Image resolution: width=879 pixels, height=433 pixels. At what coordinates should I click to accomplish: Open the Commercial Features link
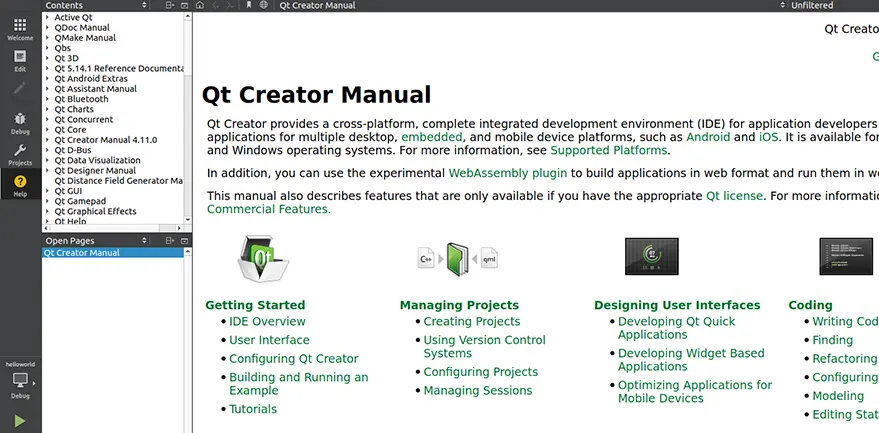[267, 209]
